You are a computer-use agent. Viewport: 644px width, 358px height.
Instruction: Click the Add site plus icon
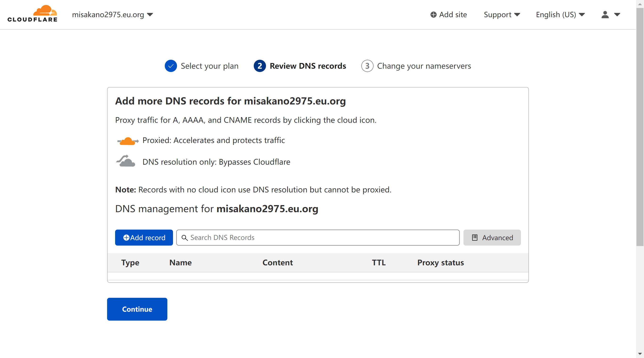click(433, 15)
